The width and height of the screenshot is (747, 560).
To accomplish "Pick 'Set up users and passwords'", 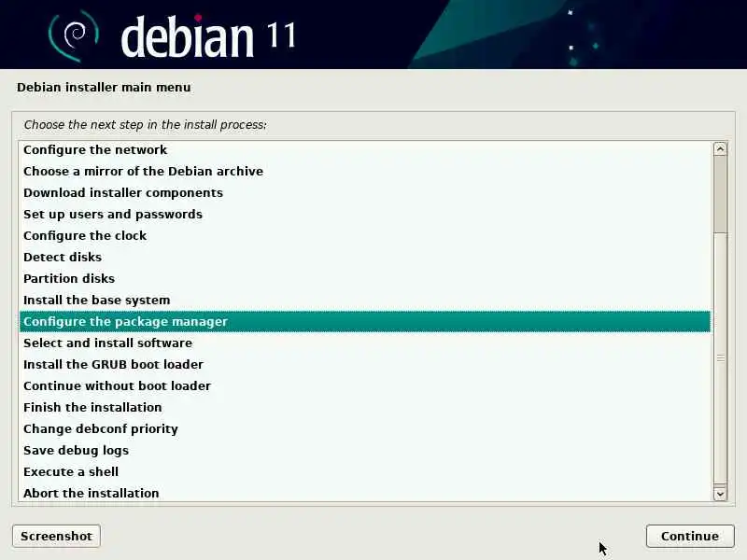I will [x=365, y=215].
